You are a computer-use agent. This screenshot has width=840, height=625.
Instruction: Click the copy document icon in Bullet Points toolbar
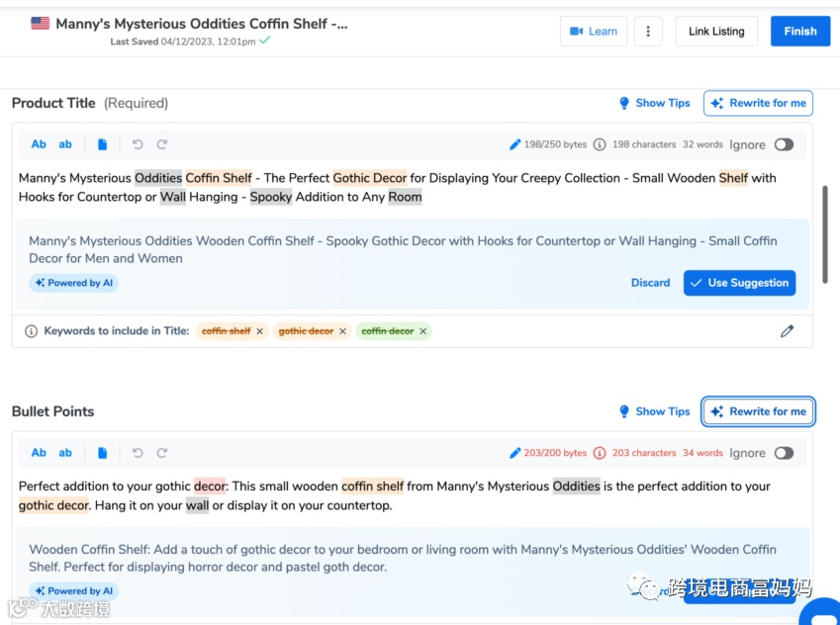coord(102,453)
